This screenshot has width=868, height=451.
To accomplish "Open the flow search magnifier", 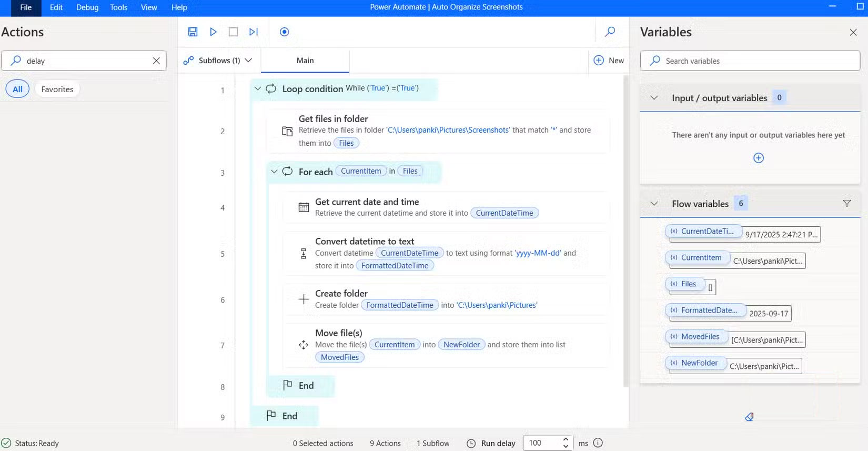I will [610, 32].
